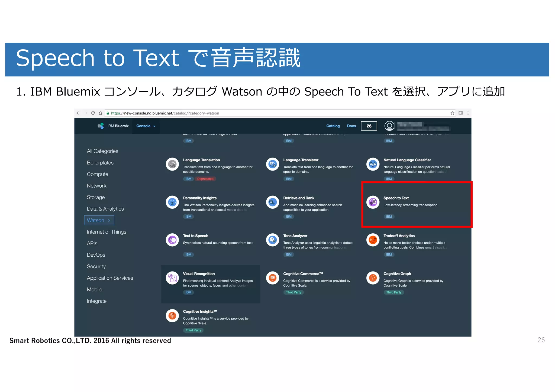
Task: Select Compute category
Action: pos(97,174)
